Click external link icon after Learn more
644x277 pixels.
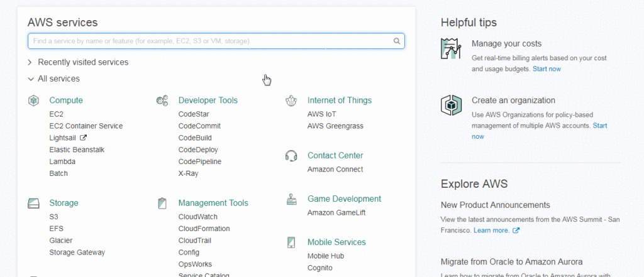[516, 231]
